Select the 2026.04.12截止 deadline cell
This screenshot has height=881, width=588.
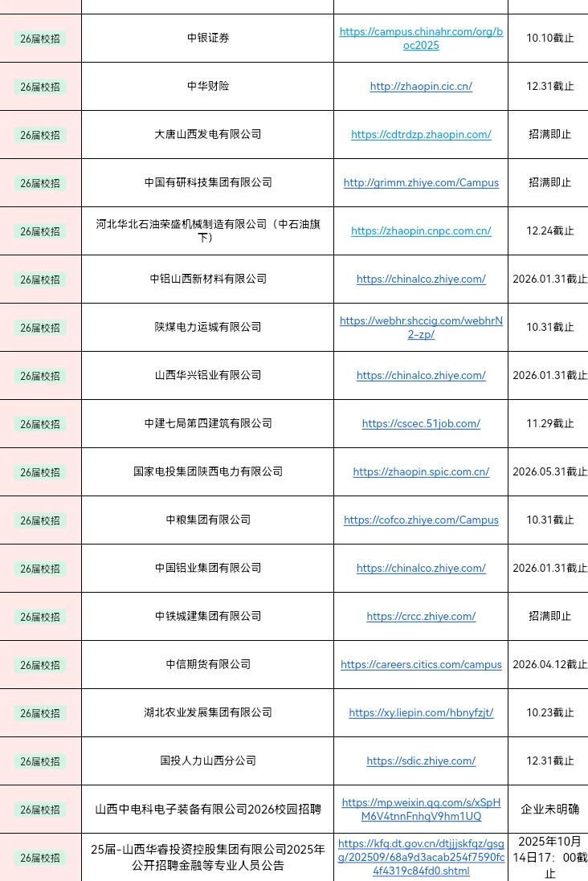click(549, 665)
